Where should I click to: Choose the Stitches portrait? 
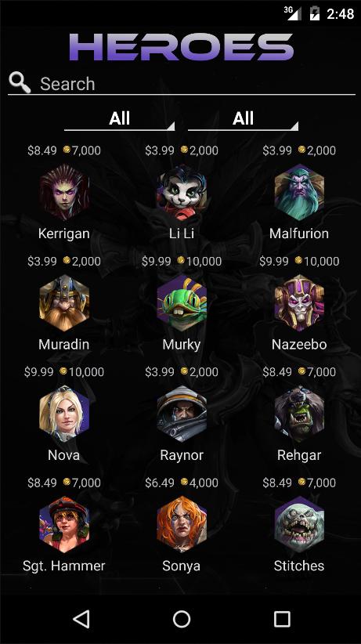pos(299,525)
